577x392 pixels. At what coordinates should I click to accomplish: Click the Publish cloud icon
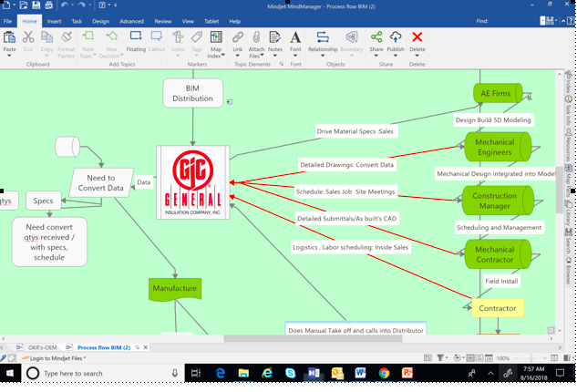[396, 37]
